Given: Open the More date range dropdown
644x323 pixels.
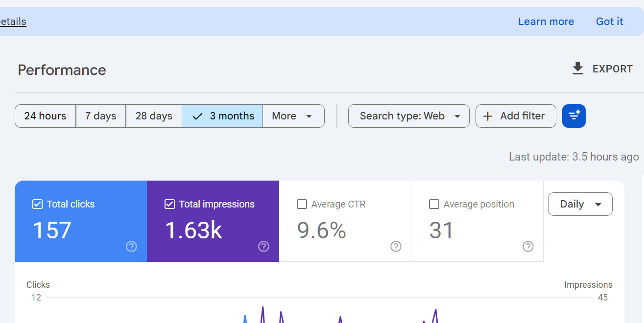Looking at the screenshot, I should (293, 116).
